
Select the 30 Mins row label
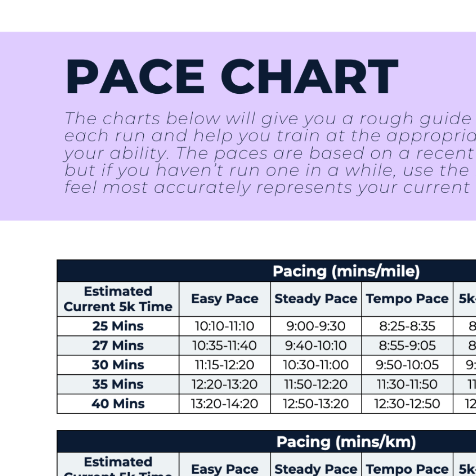tap(118, 365)
